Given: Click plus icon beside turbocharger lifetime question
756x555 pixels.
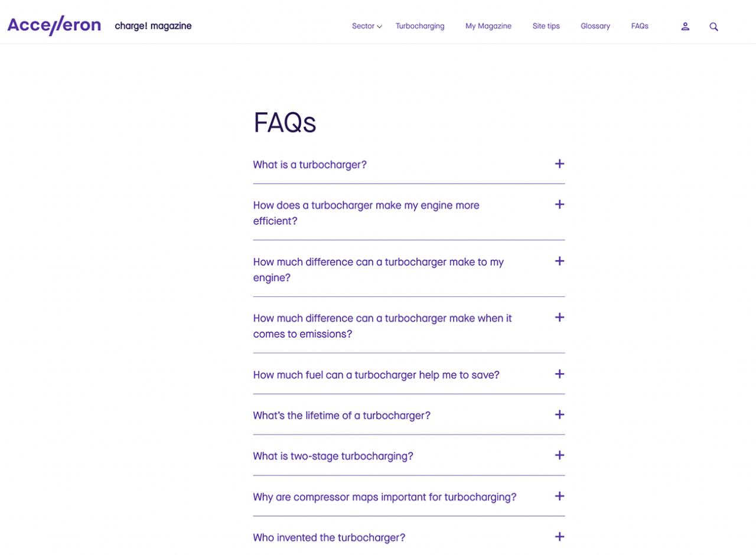Looking at the screenshot, I should [x=560, y=414].
